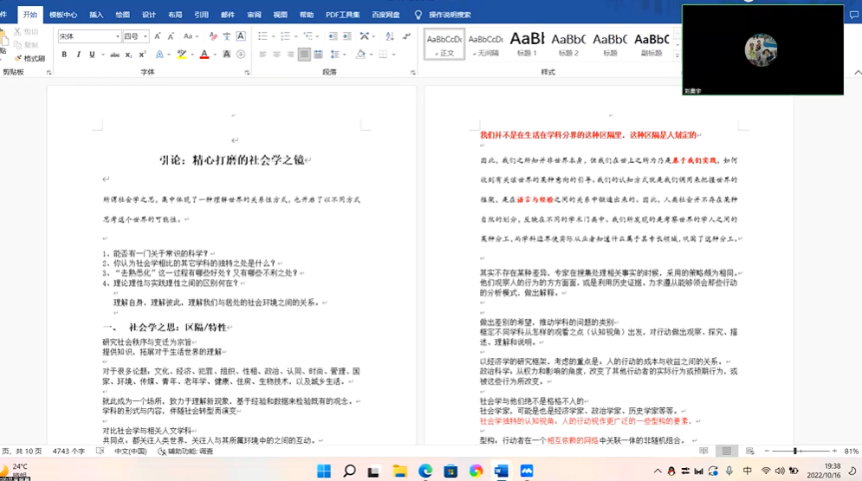Toggle character border button
This screenshot has width=862, height=481.
(x=241, y=36)
